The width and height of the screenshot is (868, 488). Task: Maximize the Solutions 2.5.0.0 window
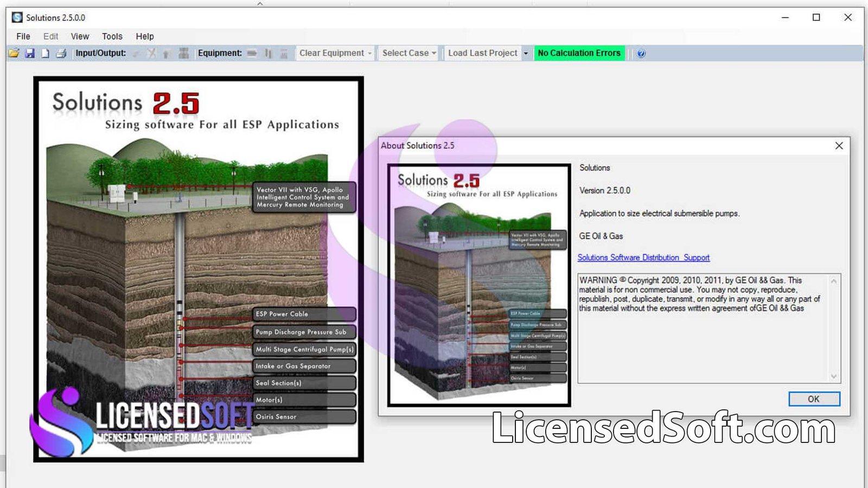point(816,17)
